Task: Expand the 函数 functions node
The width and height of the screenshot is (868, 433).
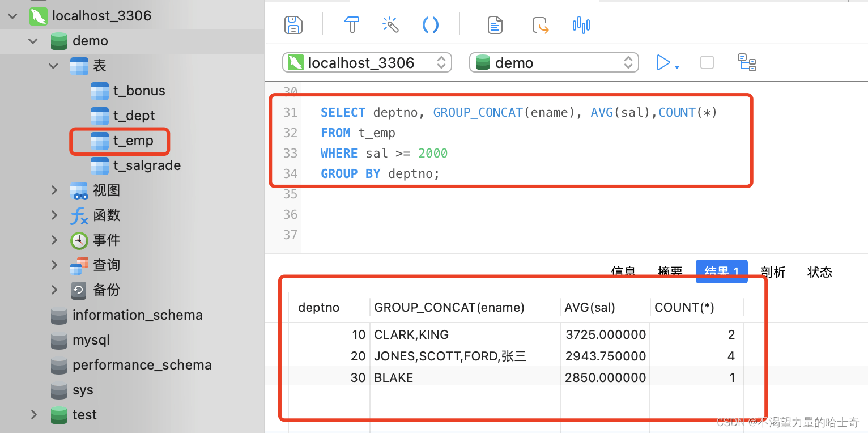Action: (54, 215)
